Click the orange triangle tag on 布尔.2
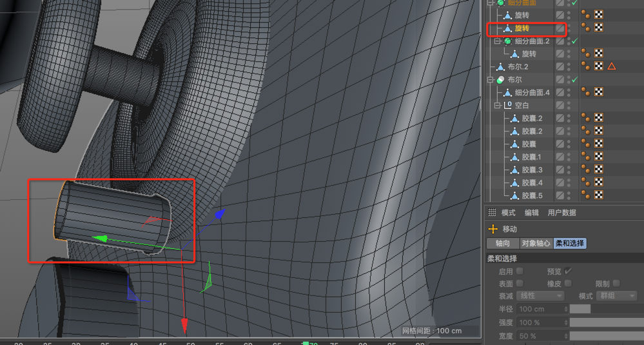 coord(612,66)
